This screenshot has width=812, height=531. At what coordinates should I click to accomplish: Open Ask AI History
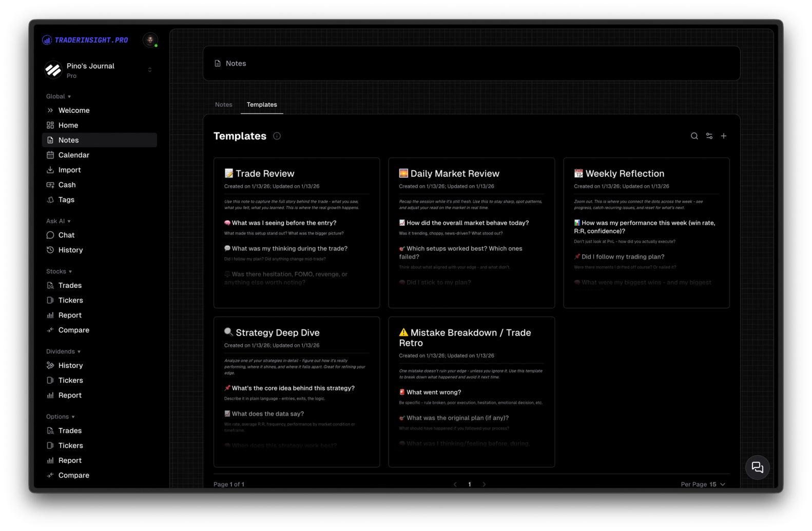pyautogui.click(x=100, y=250)
